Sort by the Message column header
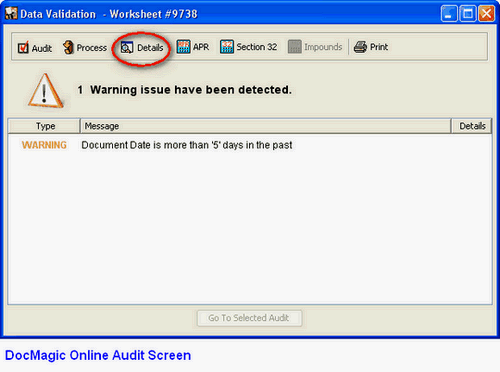Screen dimensions: 500x372 coord(266,126)
